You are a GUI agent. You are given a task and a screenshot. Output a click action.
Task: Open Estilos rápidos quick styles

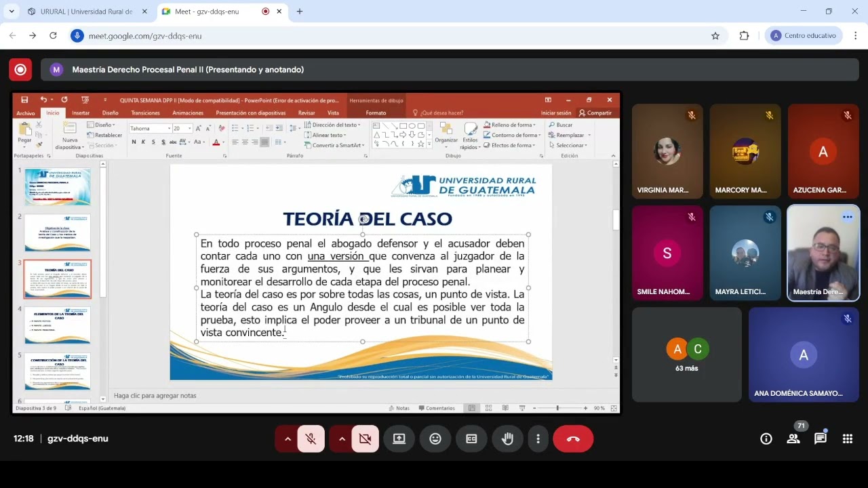[x=470, y=136]
